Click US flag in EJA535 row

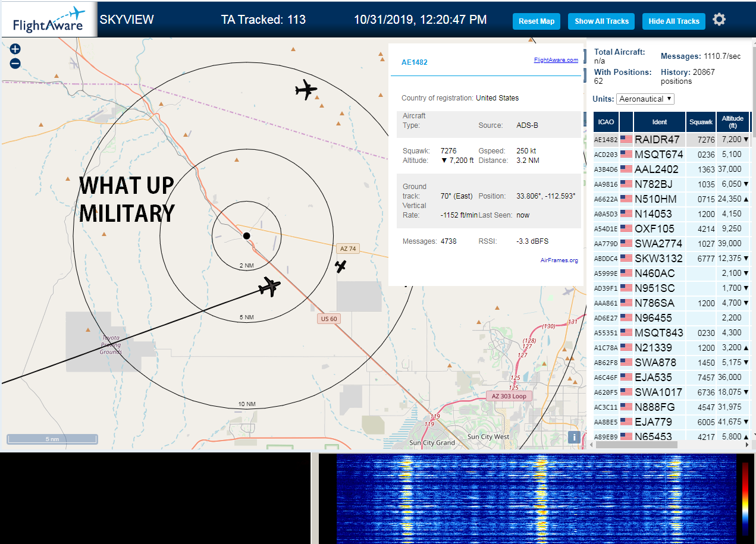pyautogui.click(x=626, y=378)
